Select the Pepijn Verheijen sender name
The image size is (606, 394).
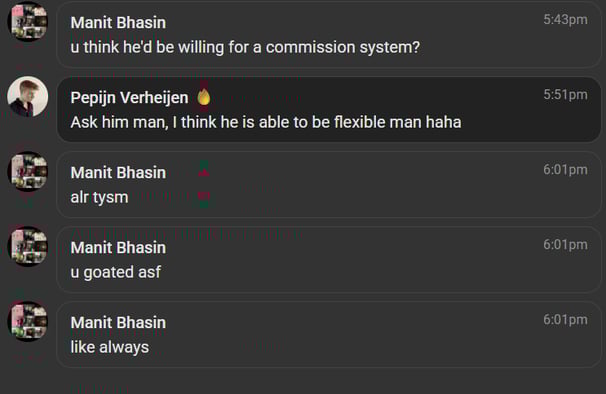coord(129,97)
